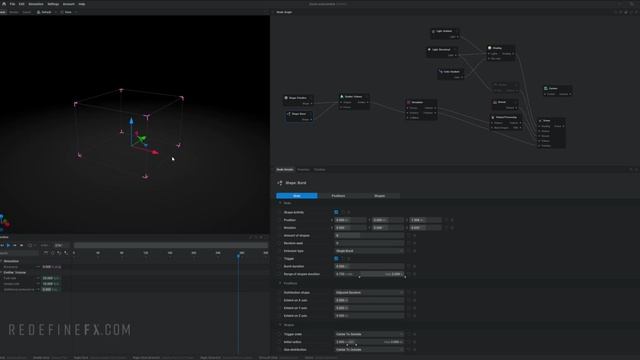Jump to the timeline start

coord(2,245)
